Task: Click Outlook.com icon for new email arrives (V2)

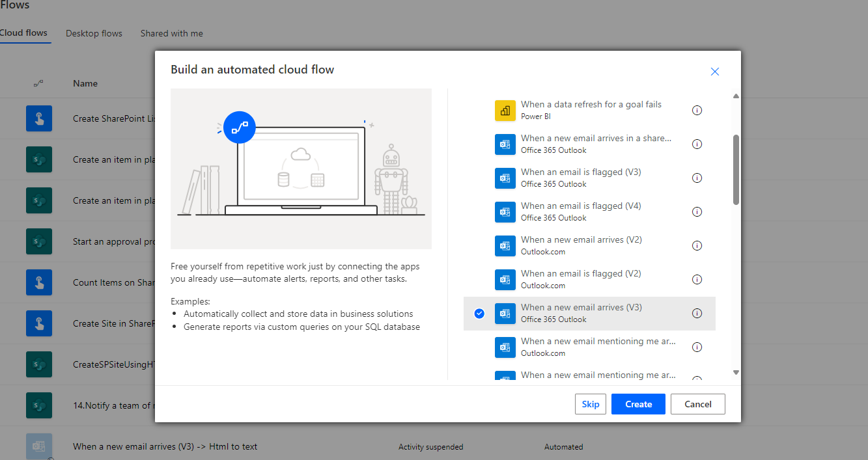Action: click(x=505, y=246)
